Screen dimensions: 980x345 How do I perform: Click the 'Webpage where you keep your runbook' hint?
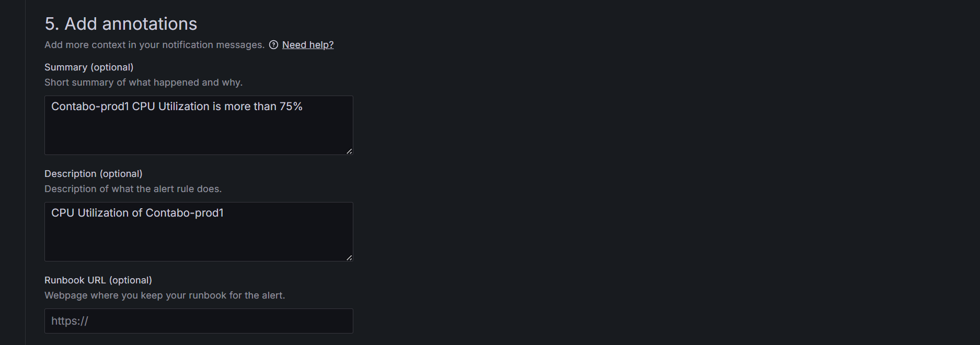165,295
